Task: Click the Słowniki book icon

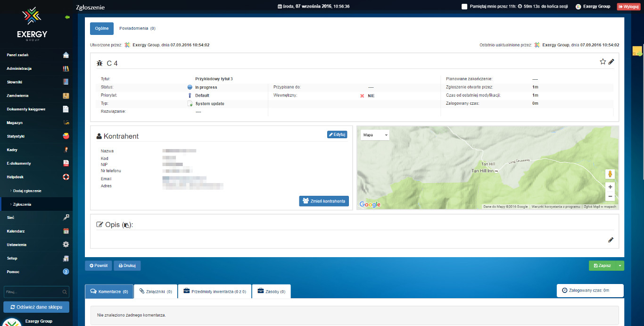Action: [66, 82]
